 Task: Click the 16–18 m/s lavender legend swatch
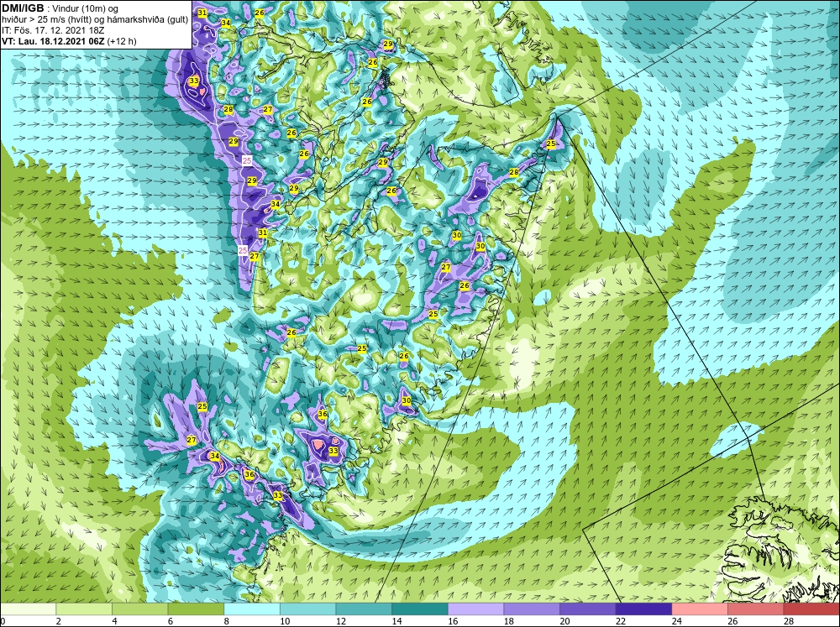click(x=475, y=609)
